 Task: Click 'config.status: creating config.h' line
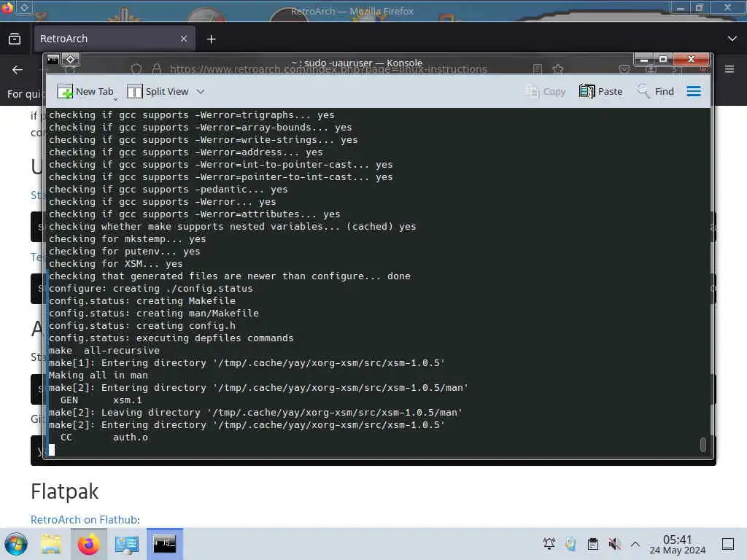142,326
